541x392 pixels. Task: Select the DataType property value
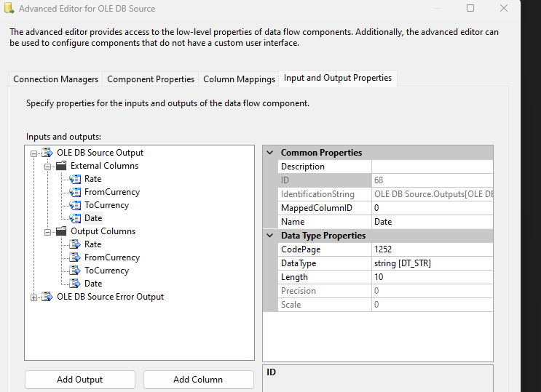[432, 263]
